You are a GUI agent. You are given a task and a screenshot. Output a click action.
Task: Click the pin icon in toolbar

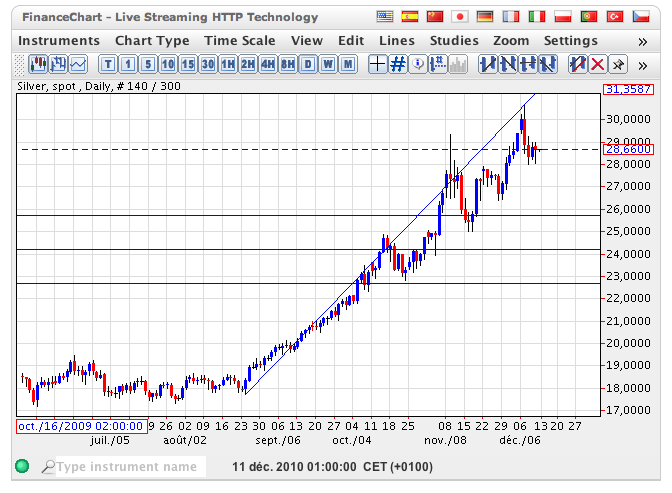(617, 64)
